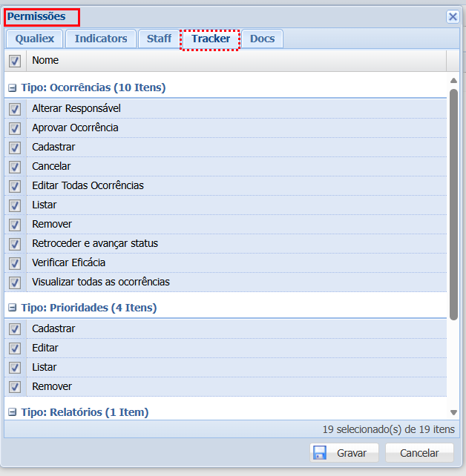Uncheck the Aprovar Ocorrência checkbox

point(15,128)
